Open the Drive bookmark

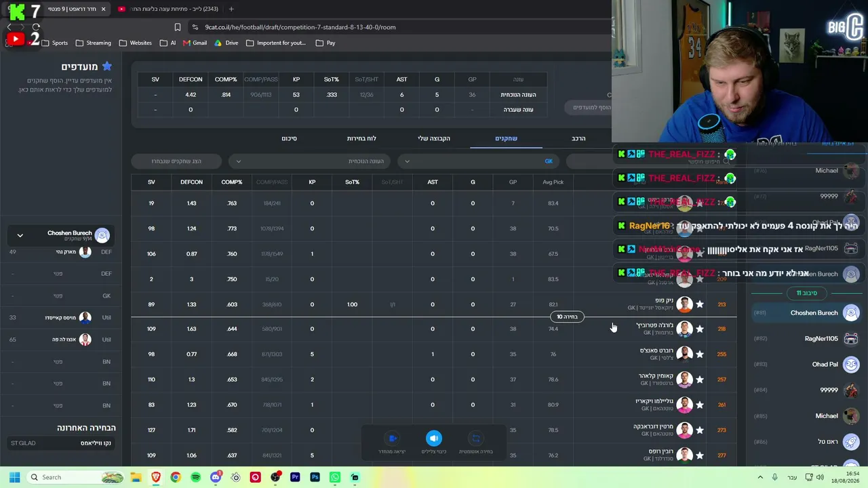226,43
